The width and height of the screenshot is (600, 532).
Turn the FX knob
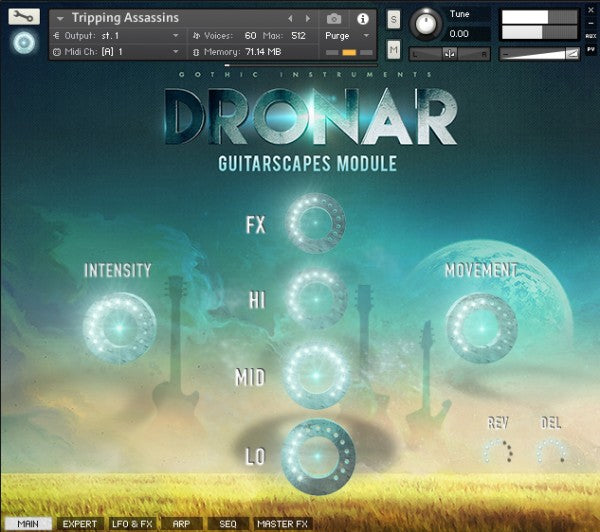pos(316,223)
